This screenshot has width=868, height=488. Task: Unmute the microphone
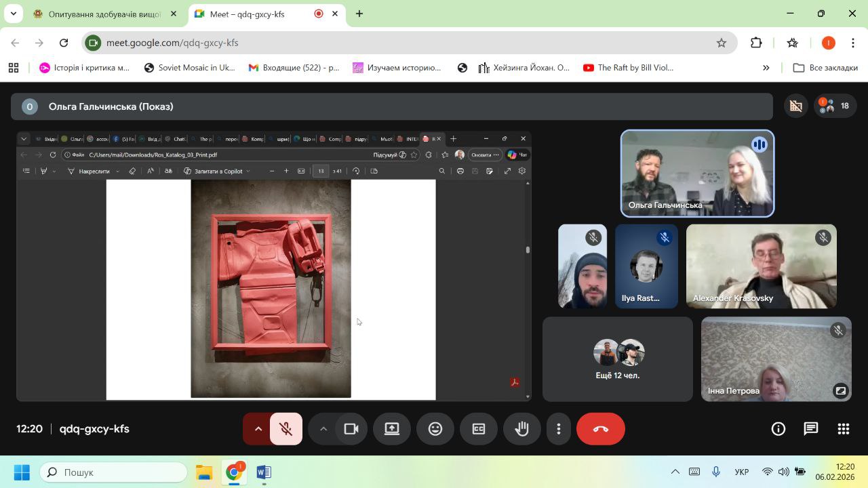[286, 429]
